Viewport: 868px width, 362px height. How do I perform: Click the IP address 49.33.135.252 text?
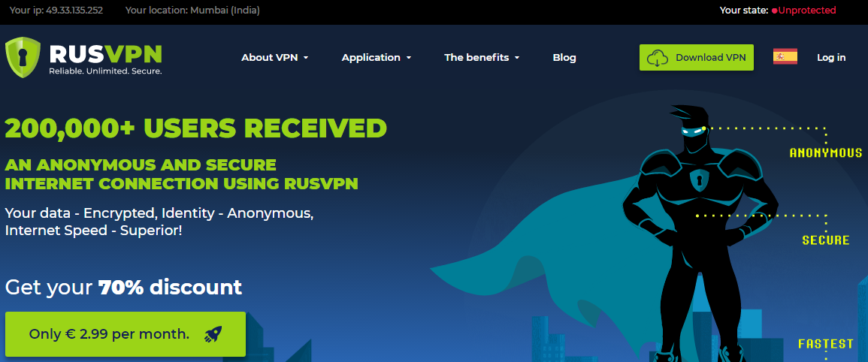75,10
